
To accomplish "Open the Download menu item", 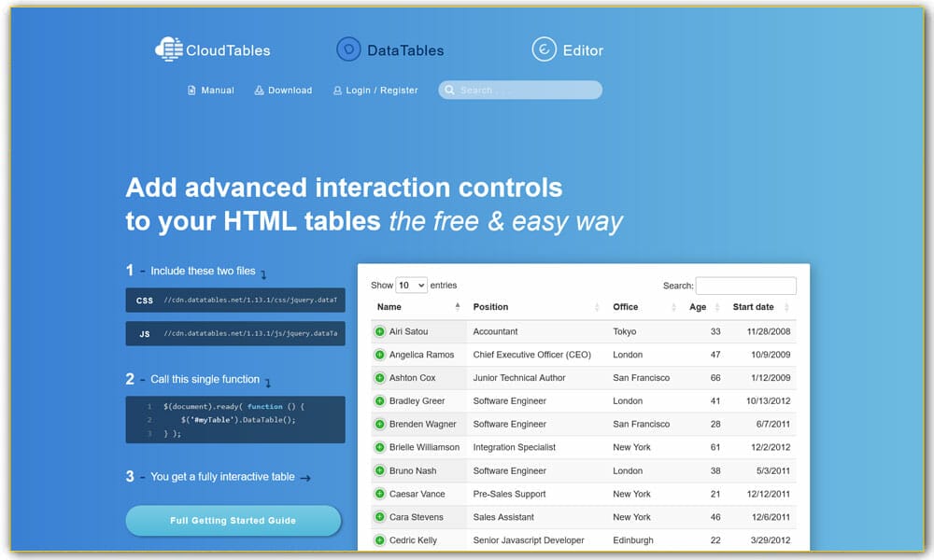I will 283,91.
